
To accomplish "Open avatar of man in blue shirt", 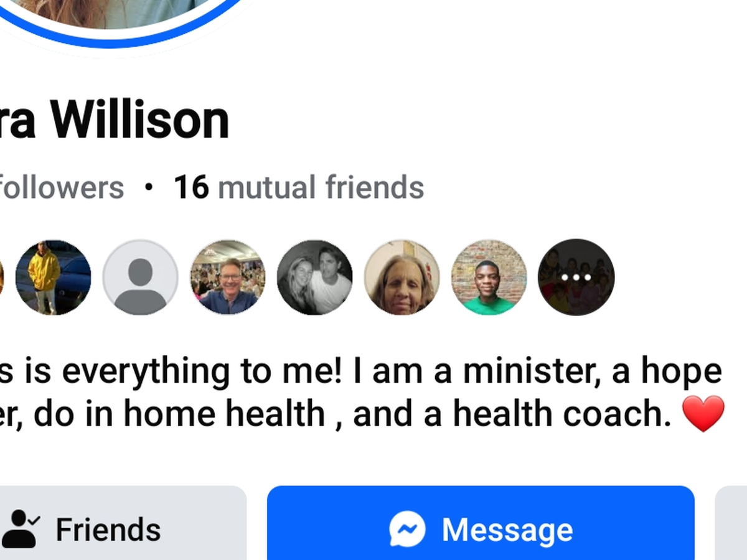I will coord(227,277).
